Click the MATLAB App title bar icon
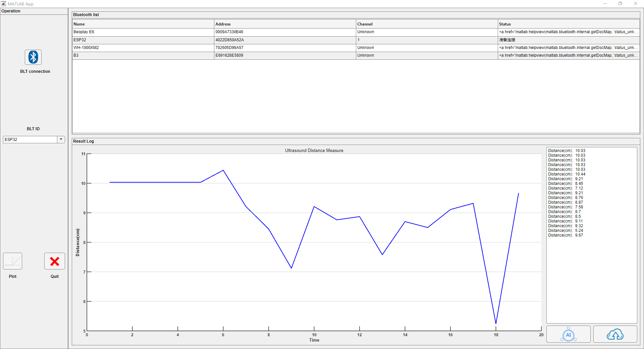 tap(3, 4)
